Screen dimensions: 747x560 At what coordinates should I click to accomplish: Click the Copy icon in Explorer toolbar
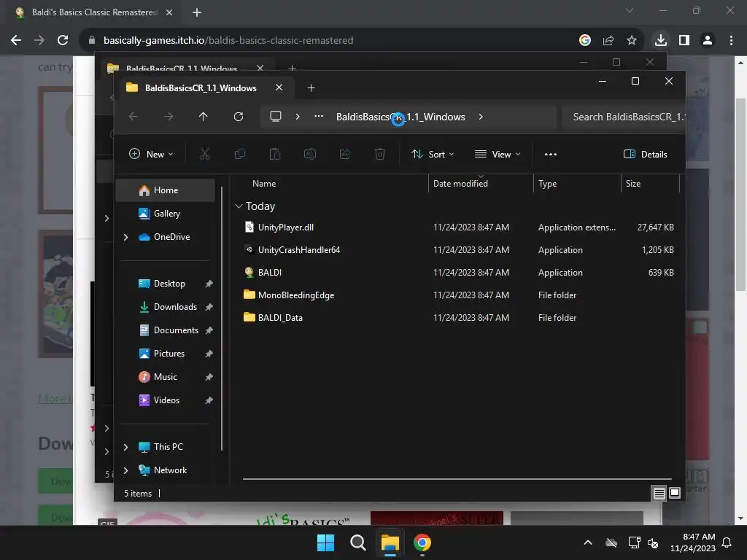239,154
